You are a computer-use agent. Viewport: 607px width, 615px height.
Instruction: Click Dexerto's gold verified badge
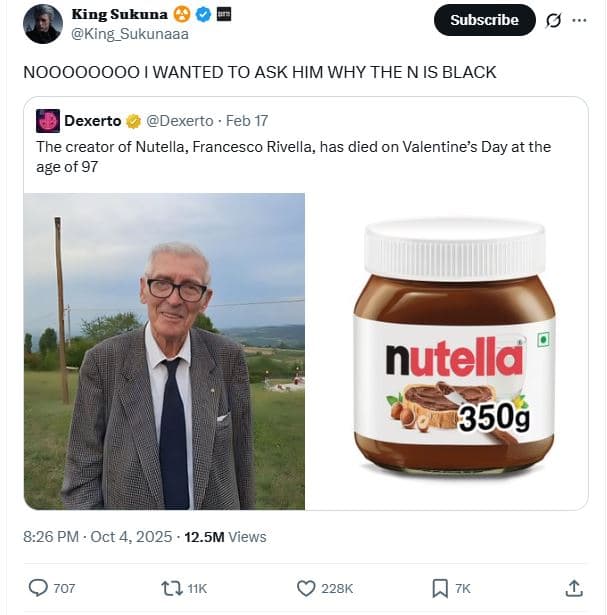click(133, 121)
